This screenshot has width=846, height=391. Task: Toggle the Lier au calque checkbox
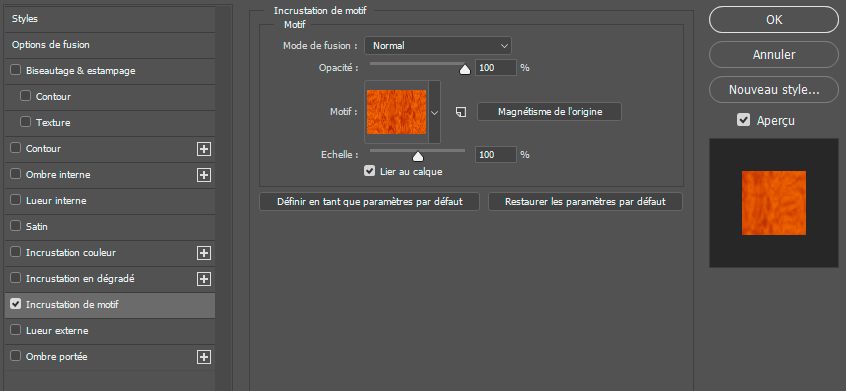tap(370, 171)
